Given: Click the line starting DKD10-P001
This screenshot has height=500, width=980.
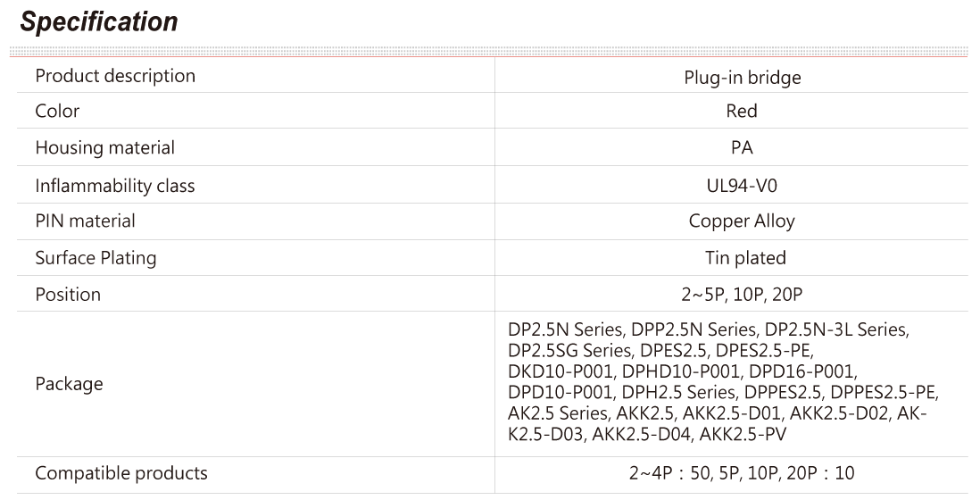Looking at the screenshot, I should (x=683, y=371).
